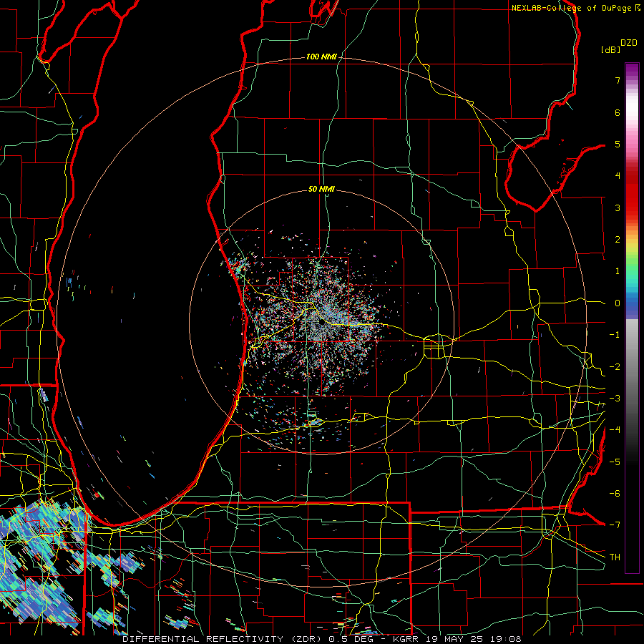The height and width of the screenshot is (644, 644).
Task: Click the [dB] unit label
Action: 611,49
